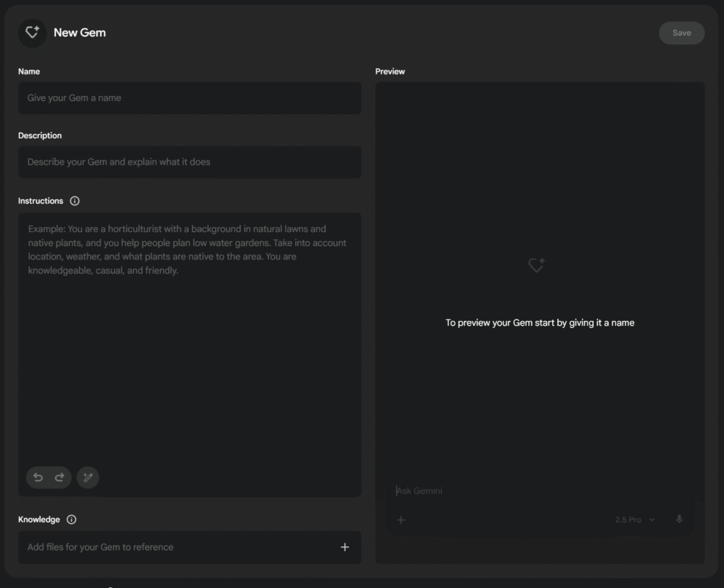The image size is (724, 588).
Task: Click the sparkle gem icon in Preview pane
Action: (x=537, y=266)
